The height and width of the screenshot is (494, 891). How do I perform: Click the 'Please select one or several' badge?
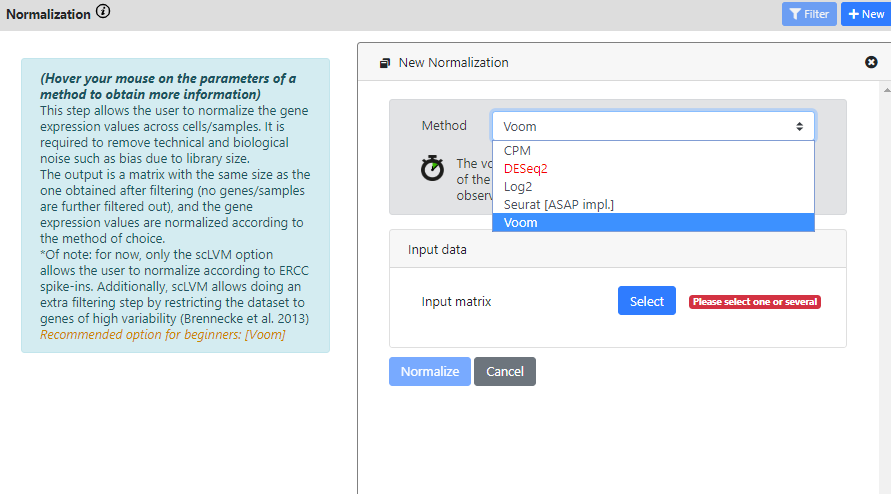(x=755, y=302)
